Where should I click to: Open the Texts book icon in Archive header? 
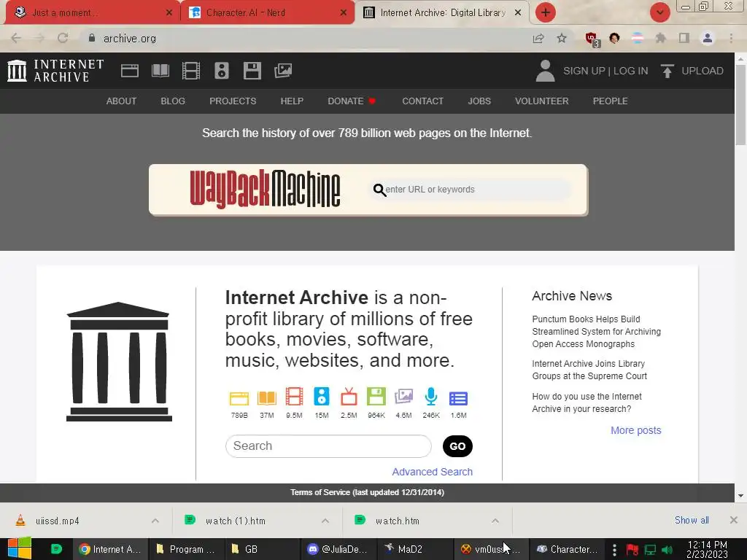coord(160,71)
